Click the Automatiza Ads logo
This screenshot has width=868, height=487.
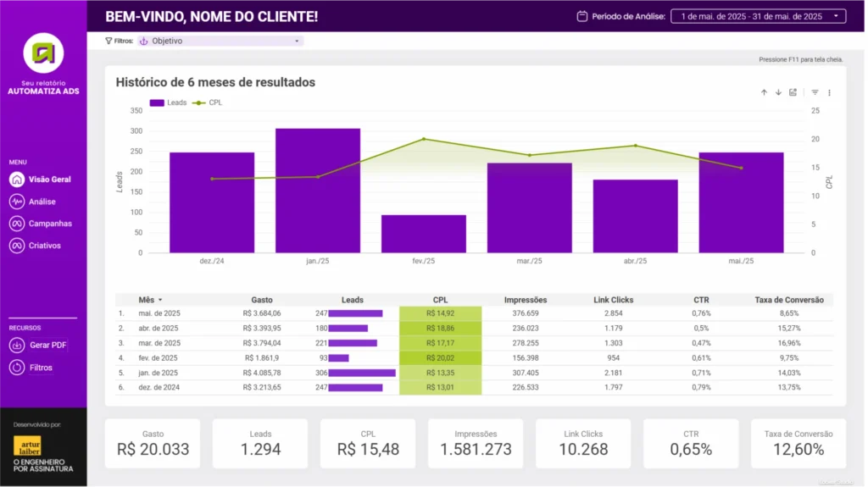pyautogui.click(x=43, y=53)
